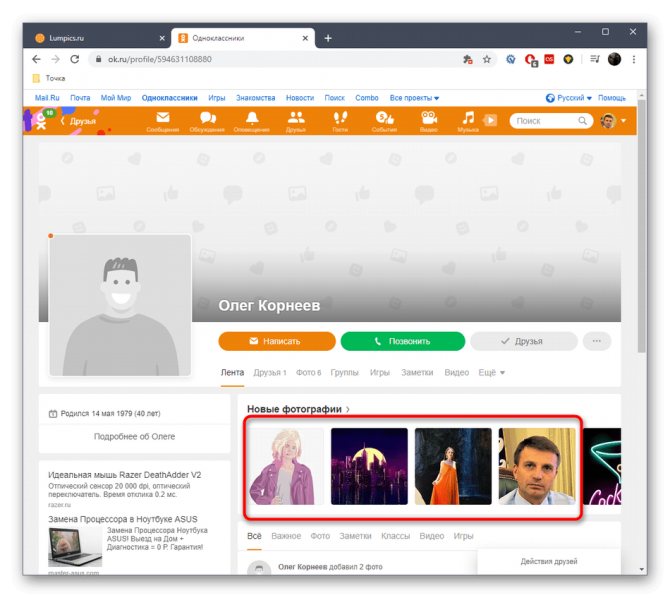
Task: Open the pink jacket girl photo
Action: pyautogui.click(x=285, y=466)
